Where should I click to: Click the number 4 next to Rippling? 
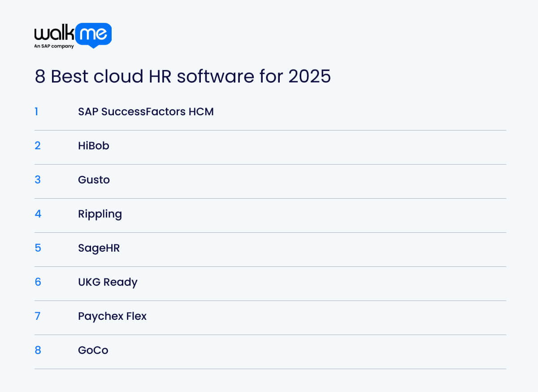(38, 214)
